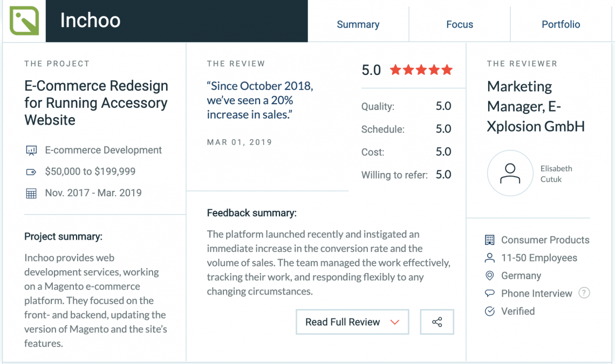Switch to the Focus tab
Image resolution: width=615 pixels, height=364 pixels.
tap(460, 24)
